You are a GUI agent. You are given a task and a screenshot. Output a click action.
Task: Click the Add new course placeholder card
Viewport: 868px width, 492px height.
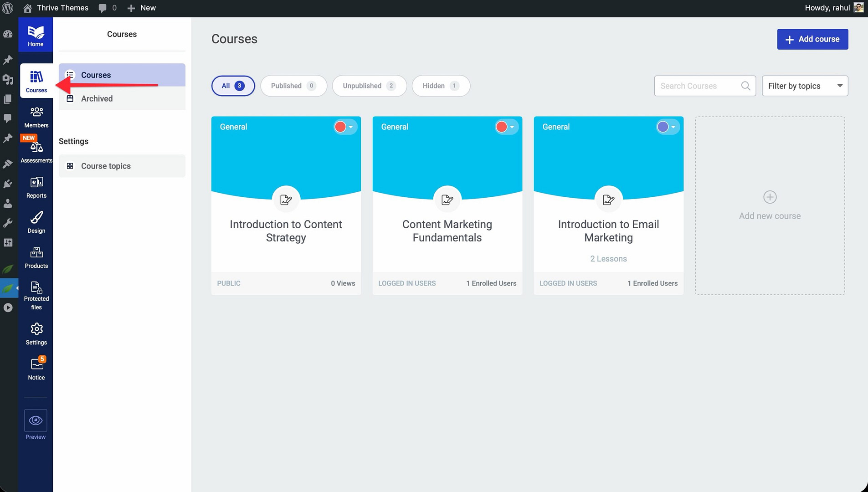[x=770, y=205]
